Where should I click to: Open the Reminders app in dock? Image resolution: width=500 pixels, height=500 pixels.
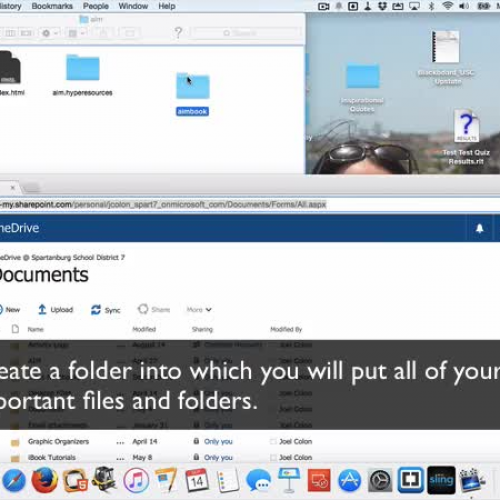pos(227,480)
